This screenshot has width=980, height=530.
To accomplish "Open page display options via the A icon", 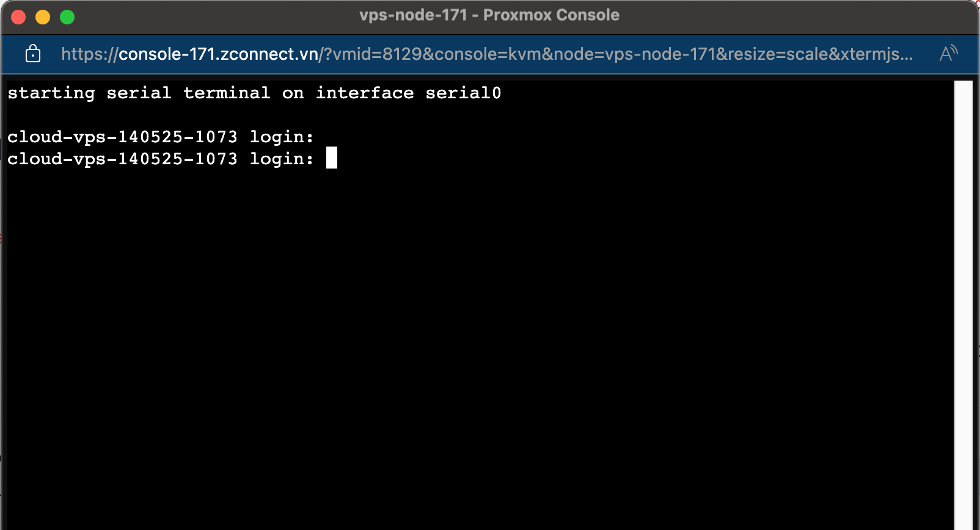I will pos(948,54).
